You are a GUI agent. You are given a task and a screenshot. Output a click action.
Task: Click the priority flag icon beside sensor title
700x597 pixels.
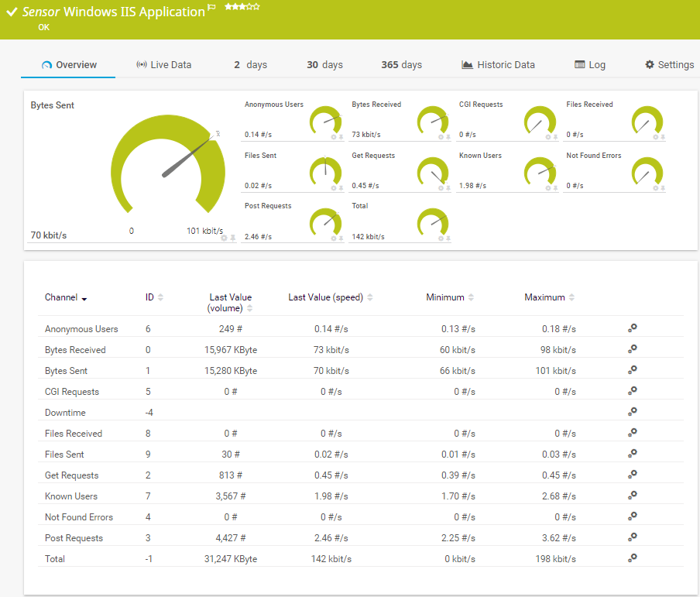coord(212,9)
